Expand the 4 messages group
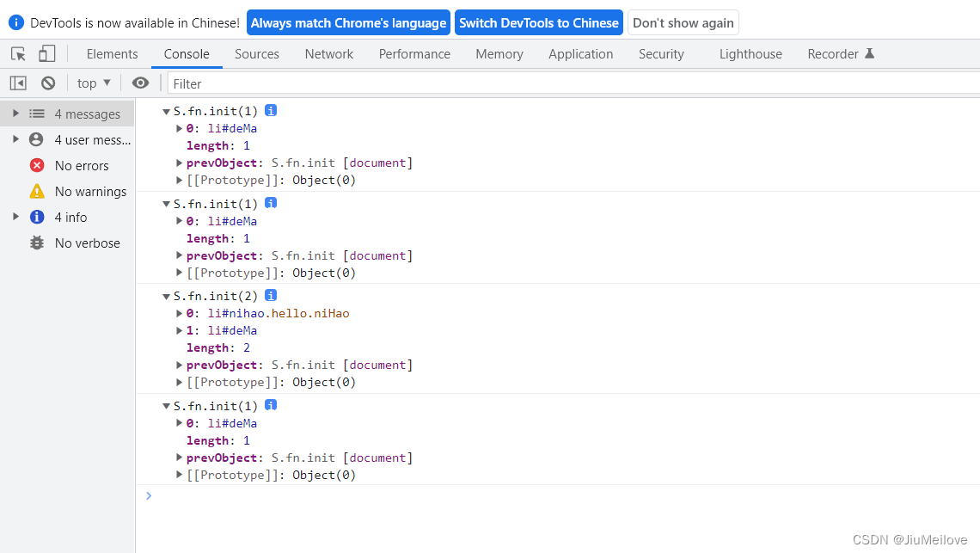980x553 pixels. [15, 114]
